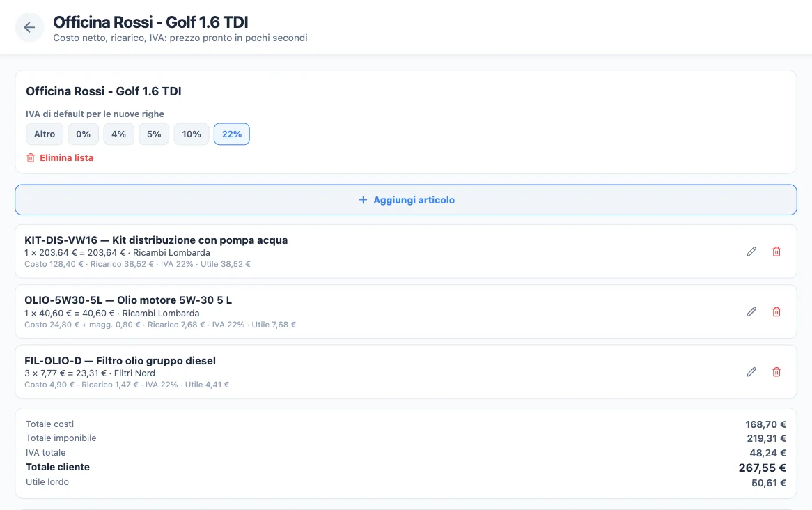Click the IVA totale value 48,24 €
812x510 pixels.
click(x=767, y=453)
